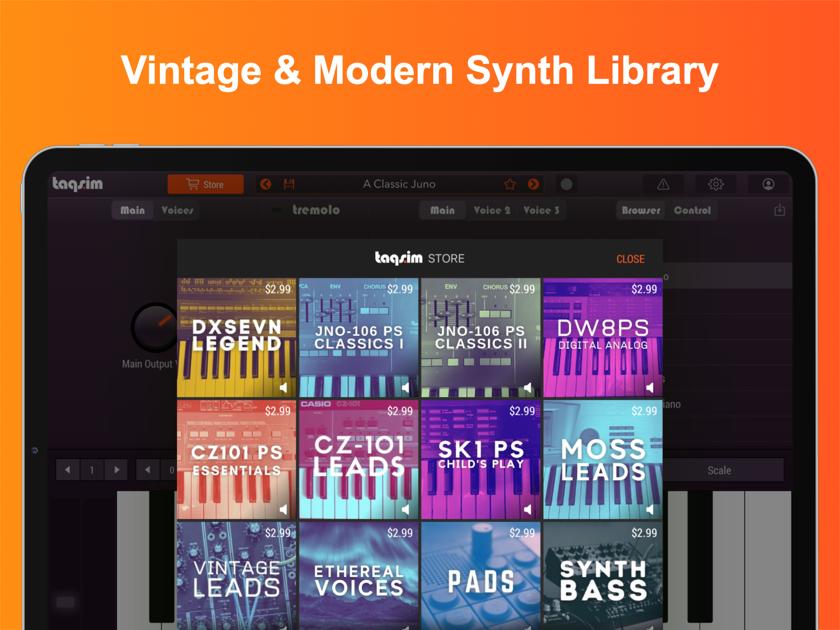Image resolution: width=840 pixels, height=630 pixels.
Task: Go to the next preset with the right arrow
Action: pyautogui.click(x=533, y=184)
